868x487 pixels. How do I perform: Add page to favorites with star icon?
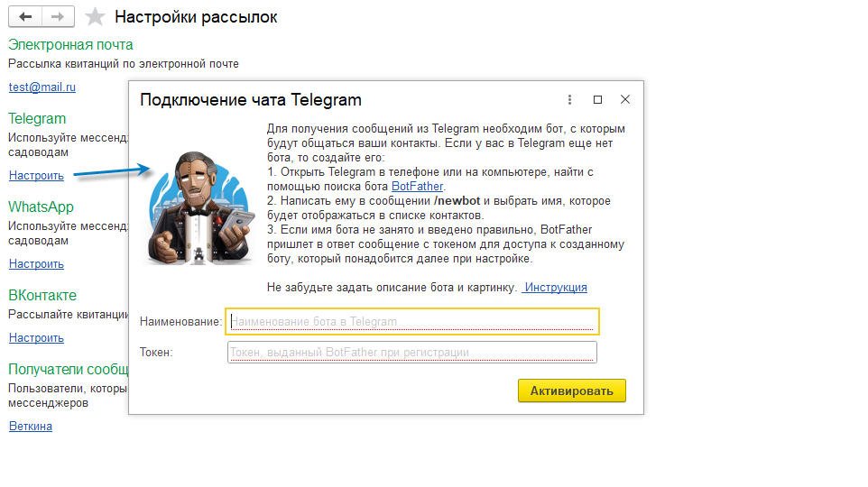point(94,17)
